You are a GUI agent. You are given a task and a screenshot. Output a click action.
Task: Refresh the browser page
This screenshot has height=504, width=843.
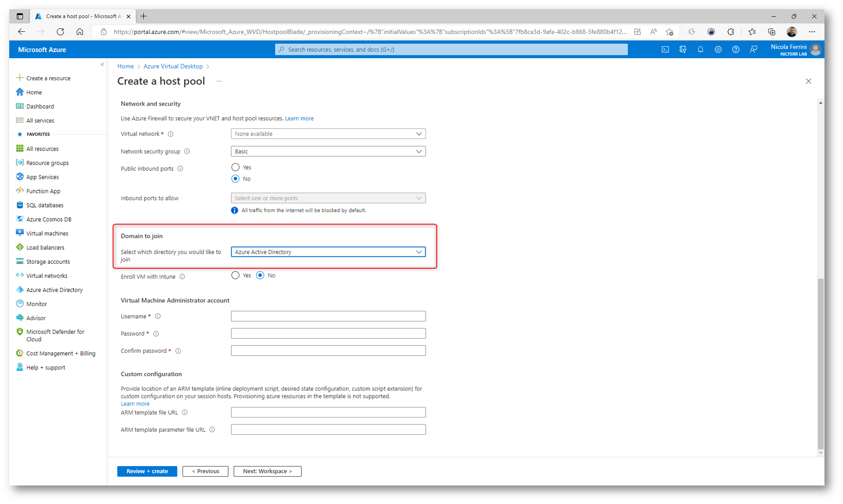pos(60,32)
